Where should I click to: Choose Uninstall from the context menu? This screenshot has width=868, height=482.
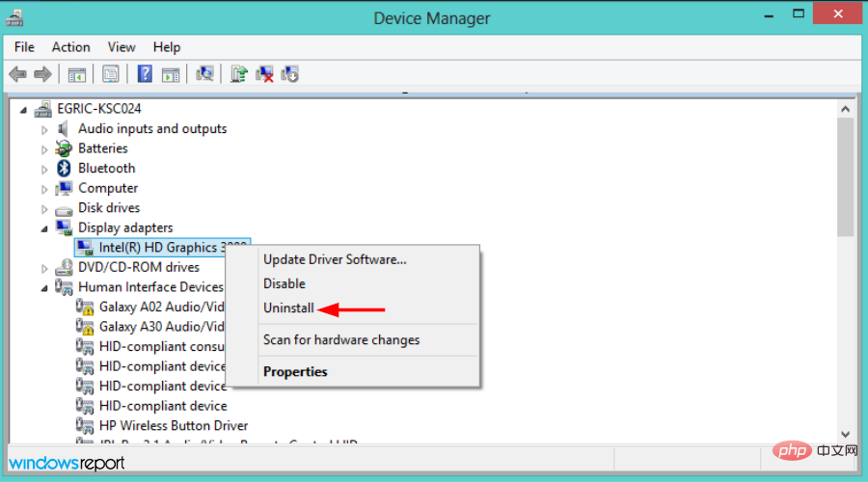(x=353, y=308)
